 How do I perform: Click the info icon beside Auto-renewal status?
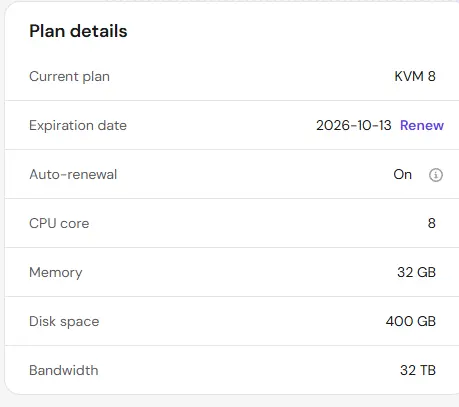point(436,175)
